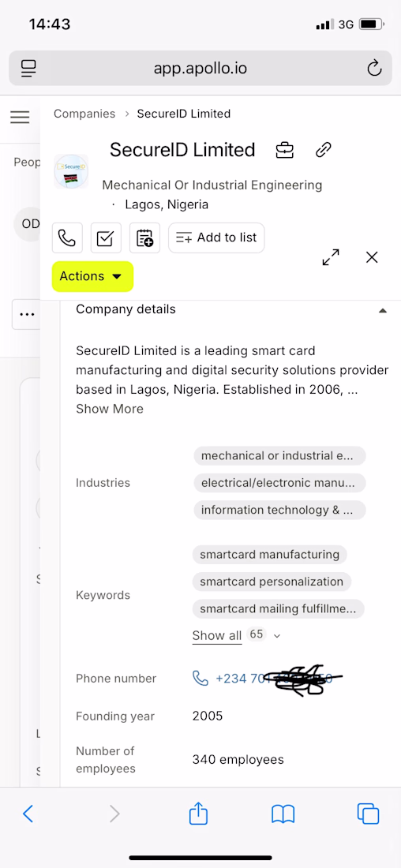Open the create task checkmark icon

106,238
